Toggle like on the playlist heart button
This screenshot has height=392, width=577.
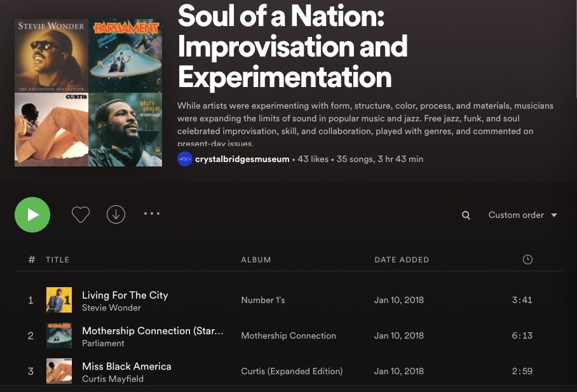click(x=81, y=214)
